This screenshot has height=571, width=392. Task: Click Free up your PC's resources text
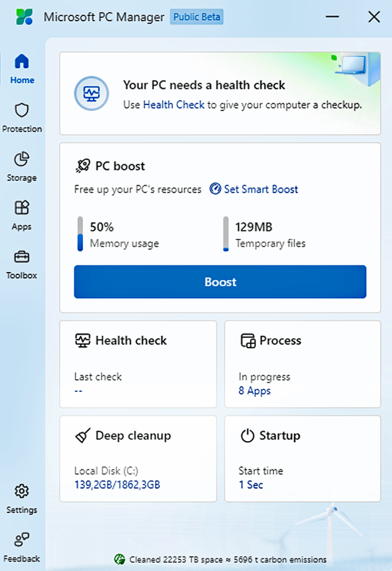[x=138, y=190]
